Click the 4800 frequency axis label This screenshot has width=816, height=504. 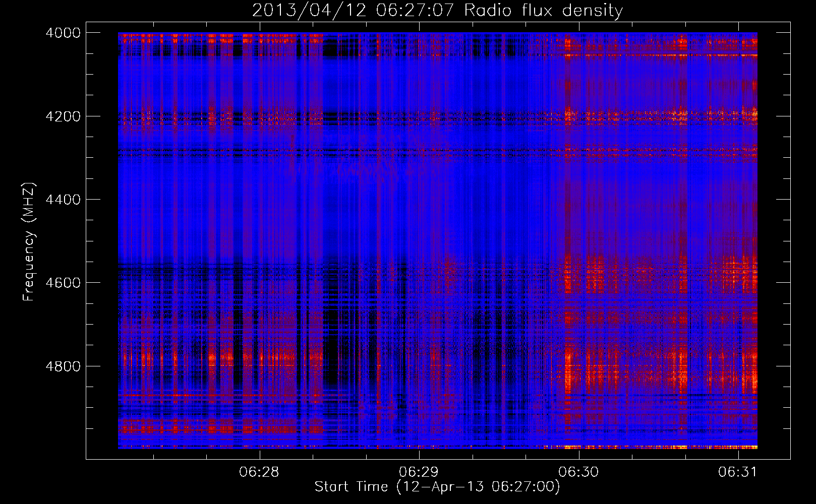[x=64, y=366]
